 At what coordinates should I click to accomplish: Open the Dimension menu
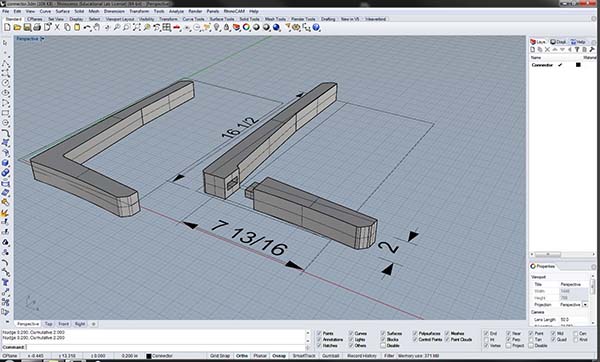[x=114, y=11]
